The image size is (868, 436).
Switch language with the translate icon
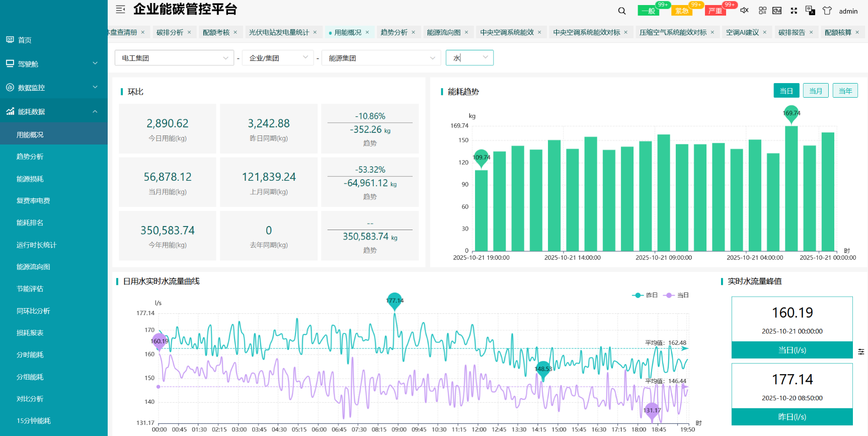click(x=810, y=11)
